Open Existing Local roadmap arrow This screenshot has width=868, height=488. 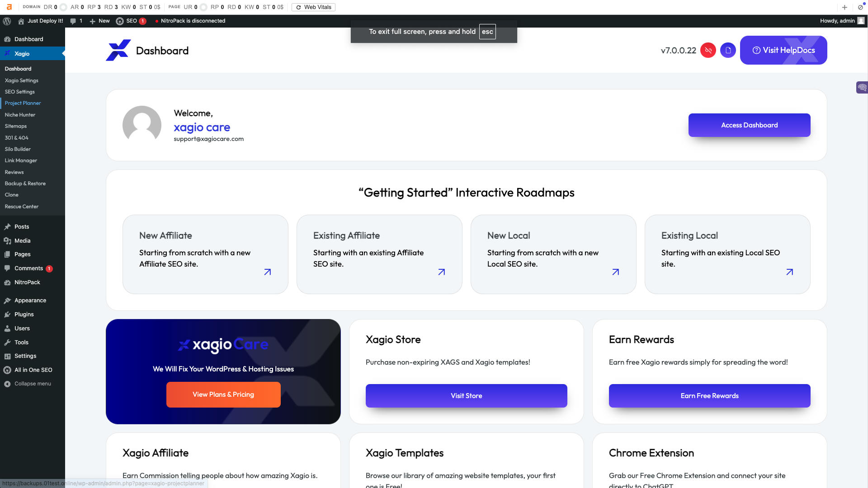coord(790,272)
